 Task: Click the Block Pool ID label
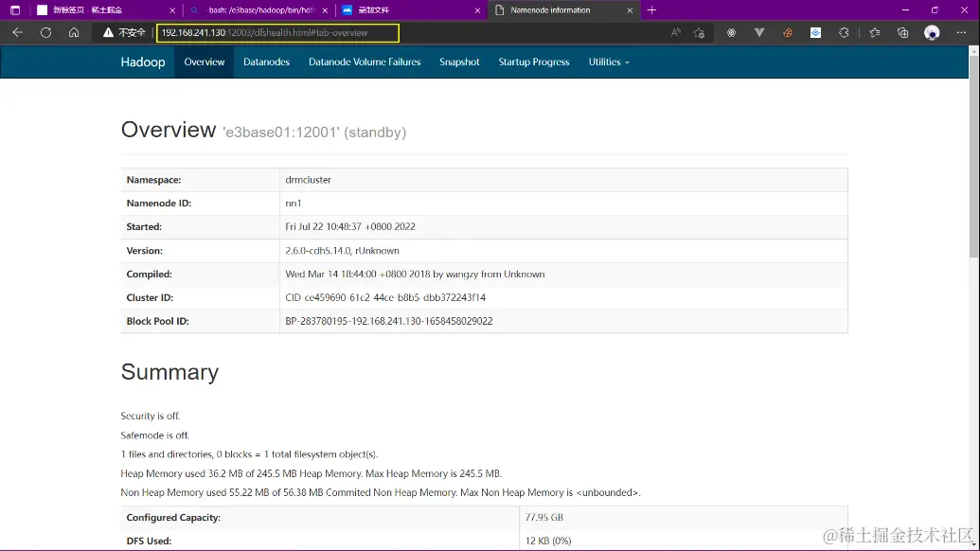[x=157, y=321]
